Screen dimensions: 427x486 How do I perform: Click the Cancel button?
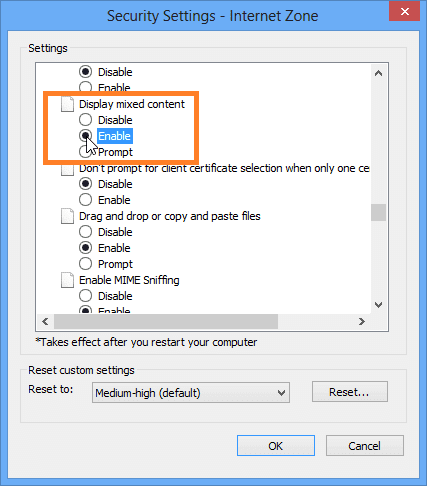click(x=365, y=446)
